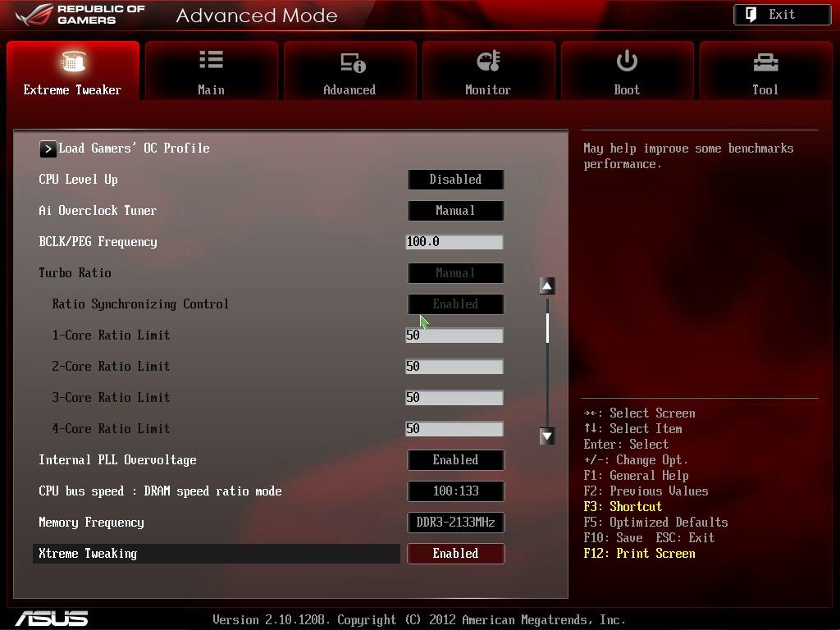
Task: Click the F12: Print Screen help entry
Action: (640, 554)
